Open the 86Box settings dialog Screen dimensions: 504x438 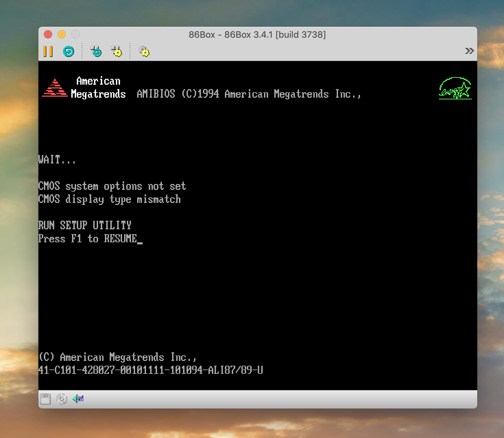point(144,51)
